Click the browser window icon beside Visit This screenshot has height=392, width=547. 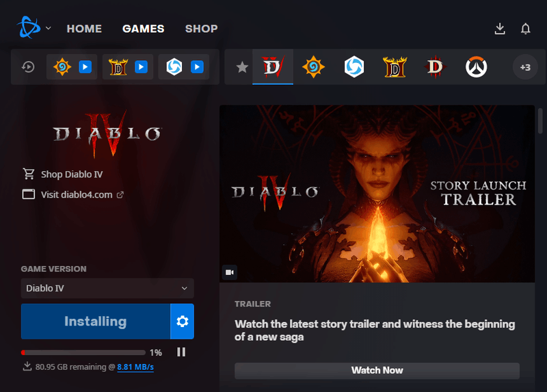click(29, 194)
